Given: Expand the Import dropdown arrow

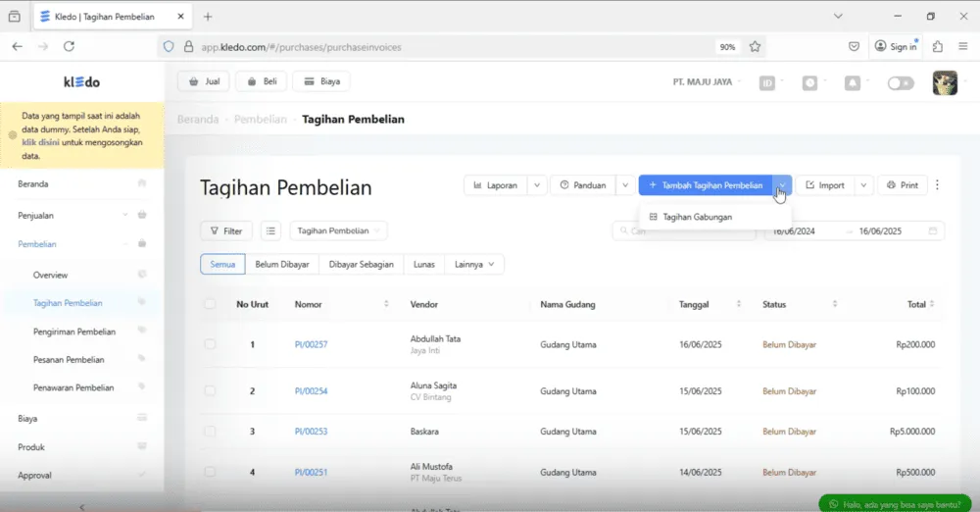Looking at the screenshot, I should (x=863, y=185).
